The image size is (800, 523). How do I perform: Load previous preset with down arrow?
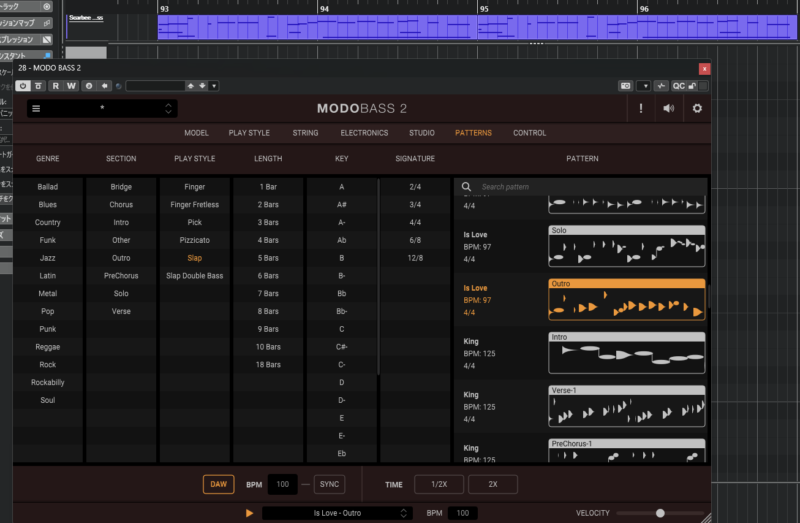click(x=203, y=86)
